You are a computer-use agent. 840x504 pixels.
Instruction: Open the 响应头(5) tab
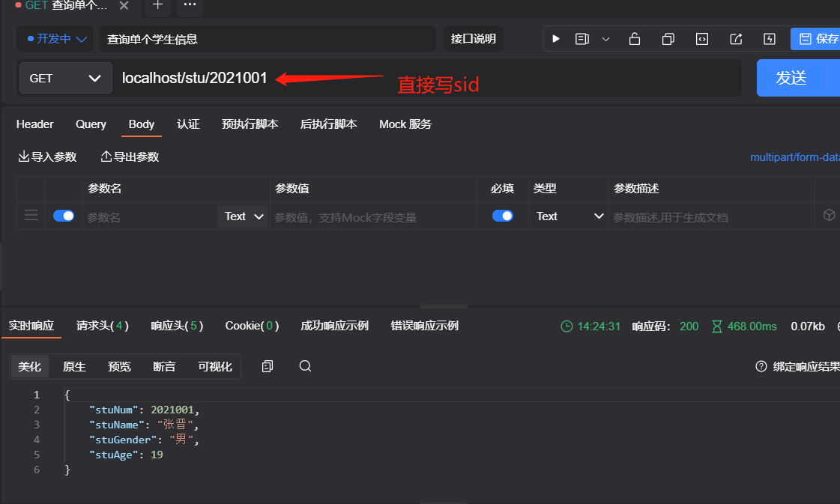click(177, 326)
